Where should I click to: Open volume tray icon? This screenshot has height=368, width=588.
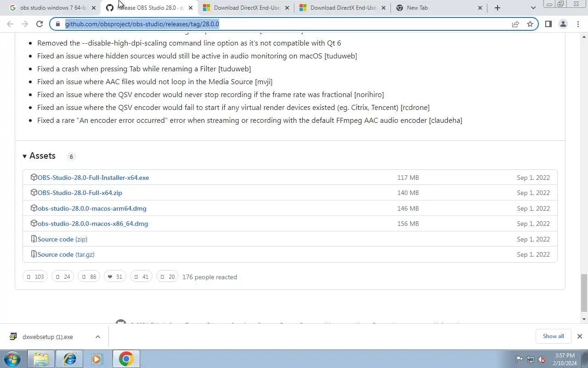pyautogui.click(x=542, y=359)
